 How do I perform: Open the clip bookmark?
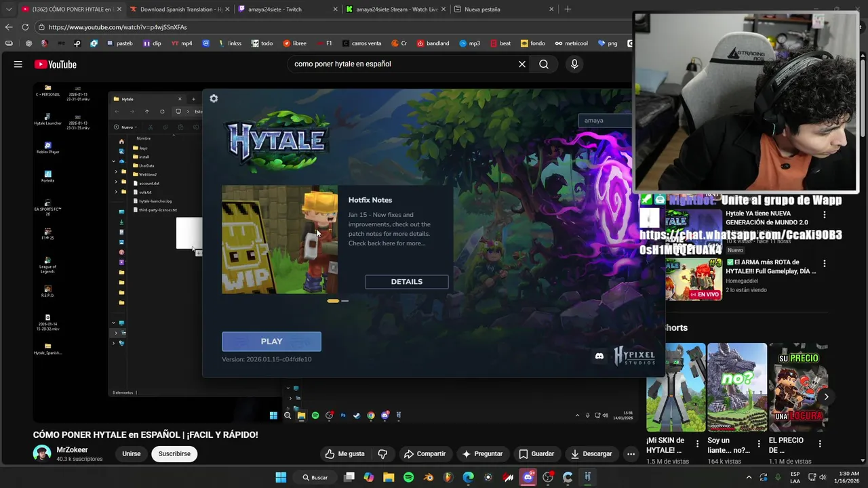[152, 43]
